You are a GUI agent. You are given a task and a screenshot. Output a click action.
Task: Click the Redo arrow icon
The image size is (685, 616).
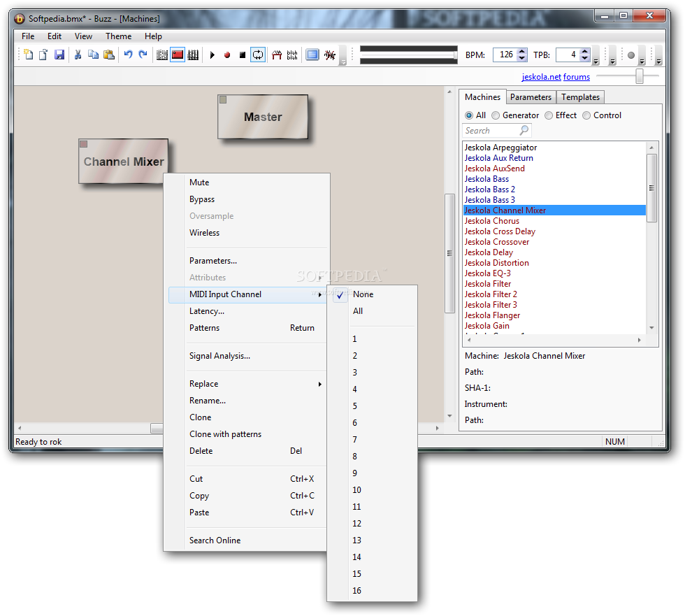pos(143,55)
